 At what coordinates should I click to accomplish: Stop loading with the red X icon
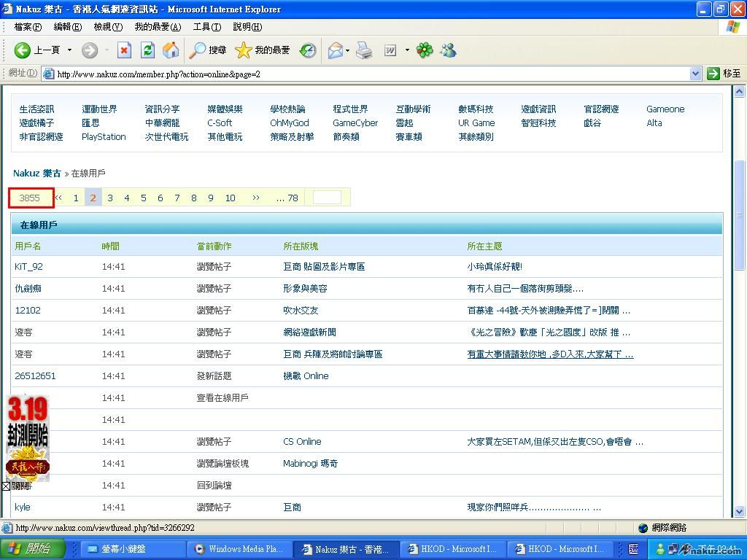[x=124, y=50]
